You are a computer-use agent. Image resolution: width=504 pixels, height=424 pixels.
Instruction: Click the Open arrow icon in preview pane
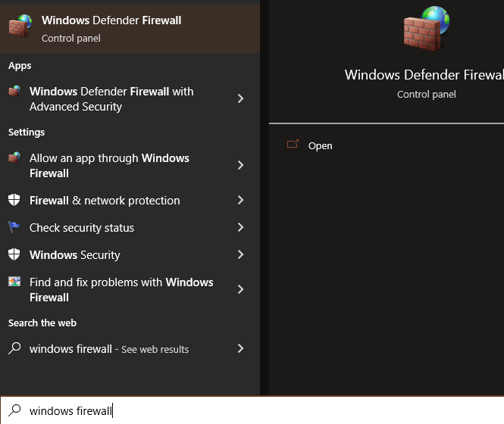[293, 145]
